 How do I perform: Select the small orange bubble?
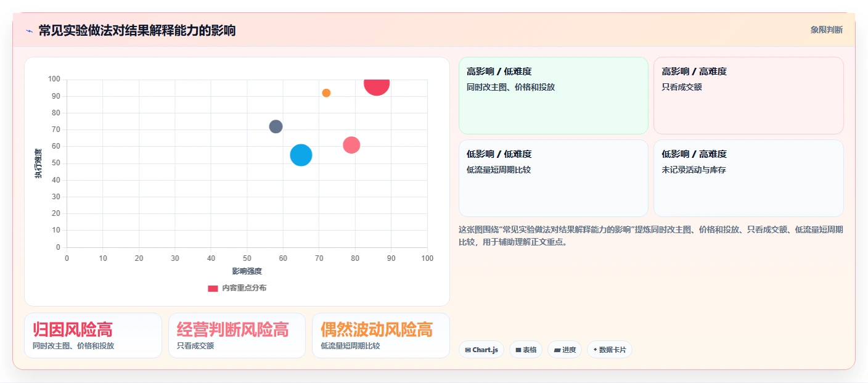(x=326, y=93)
